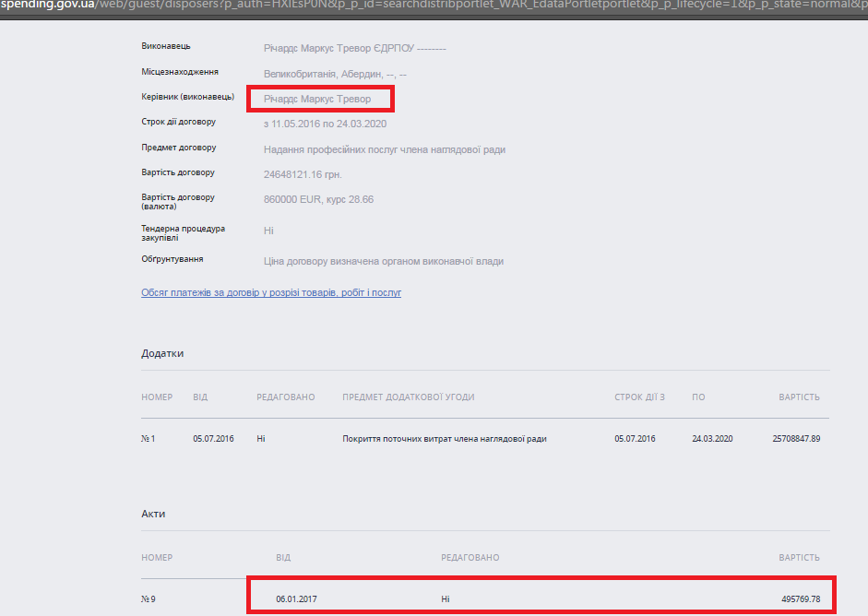The image size is (868, 616).
Task: Click contract term 'з 11.05.2016 по 24.03.2020'
Action: [x=325, y=124]
